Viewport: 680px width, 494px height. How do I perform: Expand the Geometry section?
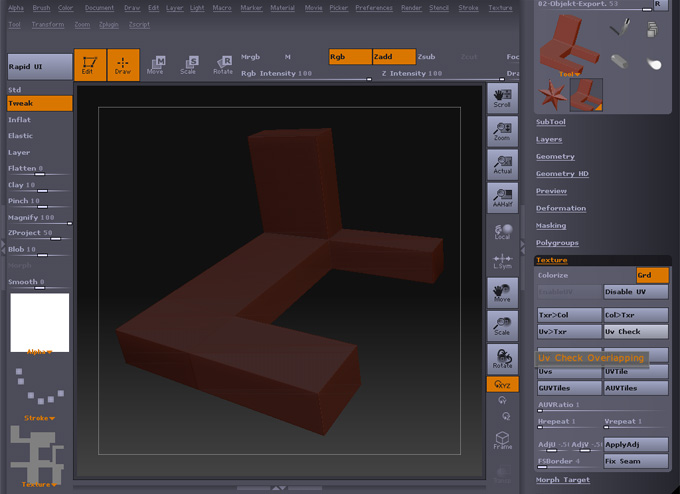tap(555, 156)
